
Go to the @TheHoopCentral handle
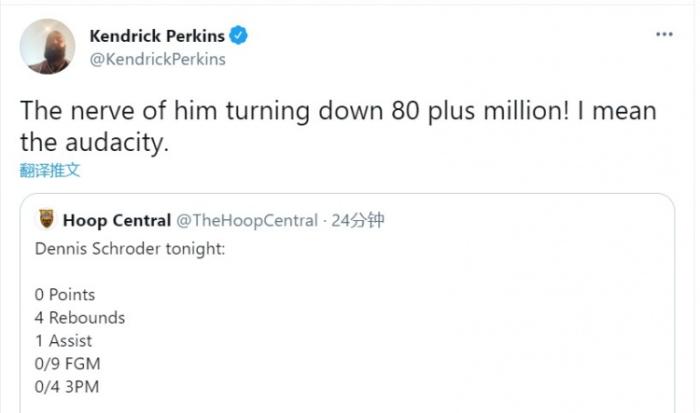pos(247,220)
